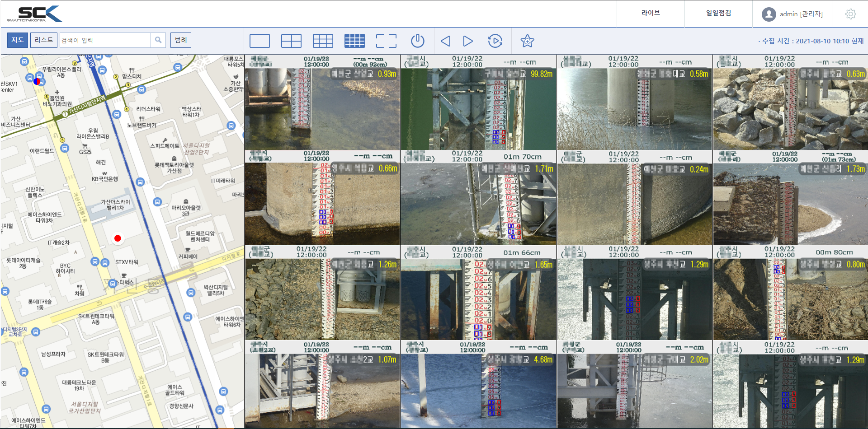868x429 pixels.
Task: Open the admin [관리자] account menu
Action: pyautogui.click(x=793, y=14)
